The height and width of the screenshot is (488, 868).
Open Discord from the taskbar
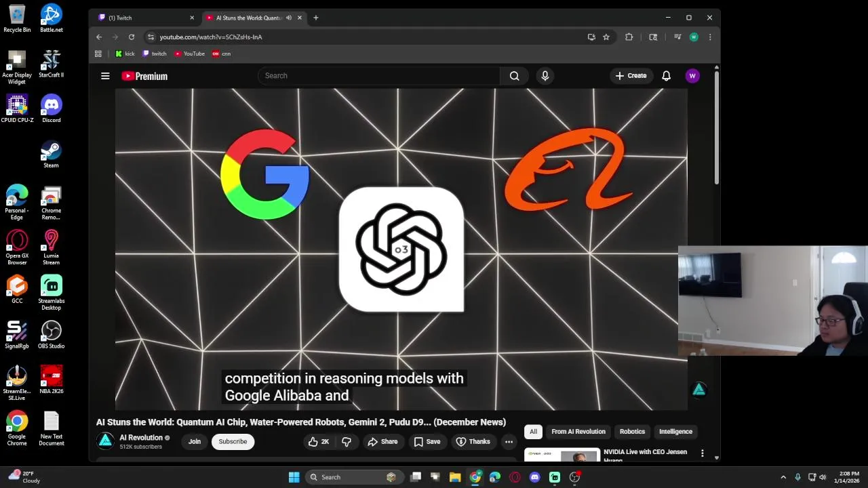coord(534,477)
